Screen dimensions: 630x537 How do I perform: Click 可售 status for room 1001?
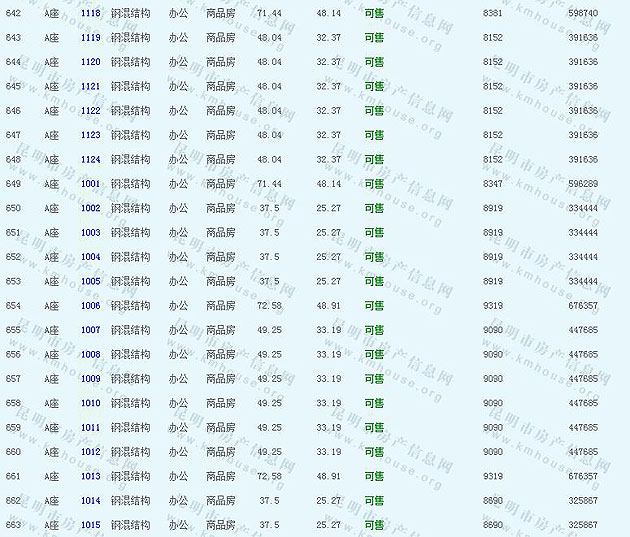pyautogui.click(x=374, y=184)
